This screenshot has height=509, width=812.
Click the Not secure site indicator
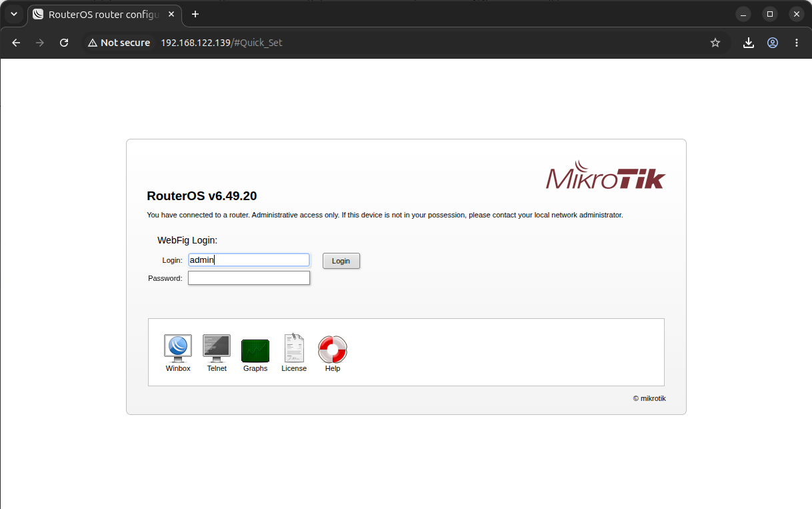click(119, 43)
